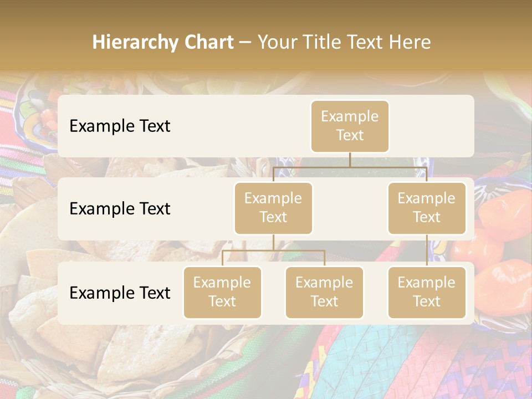Viewport: 532px width, 399px height.
Task: Select the rightmost box in the bottom level
Action: [427, 292]
